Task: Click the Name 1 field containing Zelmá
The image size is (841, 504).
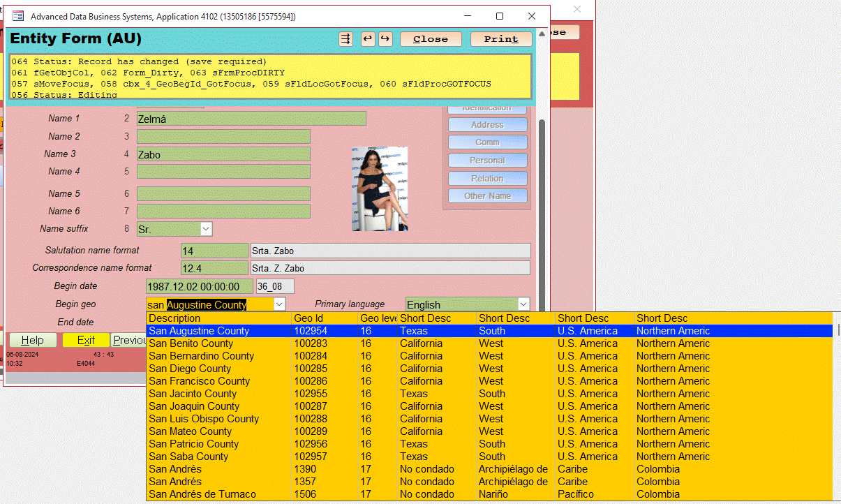Action: pyautogui.click(x=251, y=118)
